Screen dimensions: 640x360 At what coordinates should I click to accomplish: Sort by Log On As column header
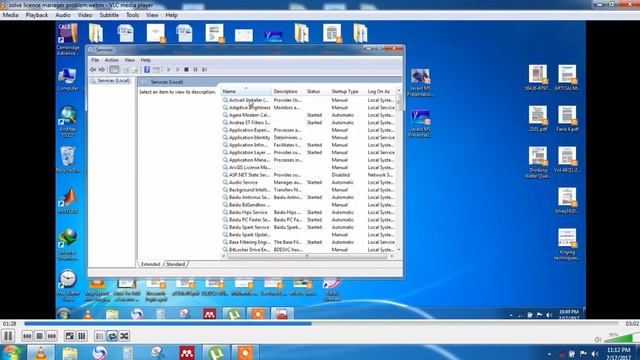380,91
